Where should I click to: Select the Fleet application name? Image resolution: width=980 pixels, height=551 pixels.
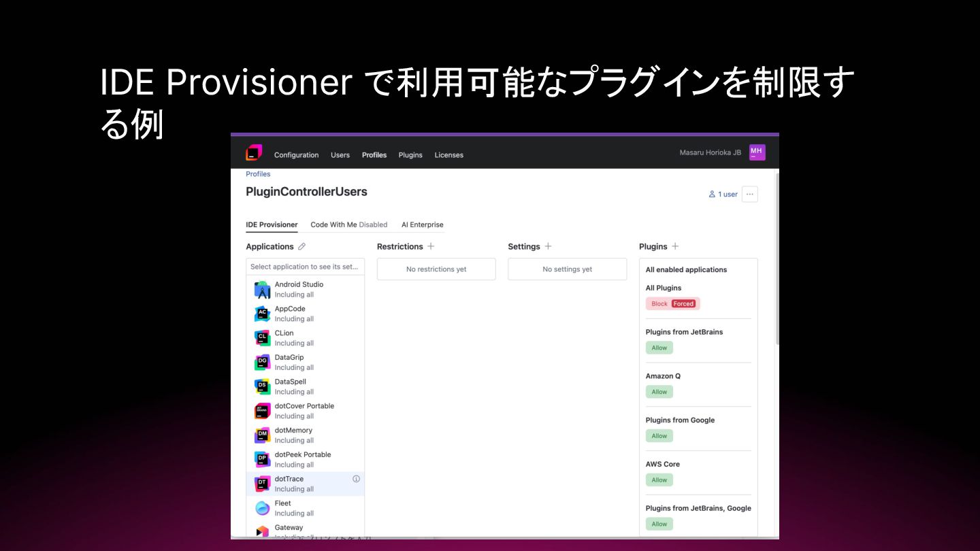(x=283, y=503)
